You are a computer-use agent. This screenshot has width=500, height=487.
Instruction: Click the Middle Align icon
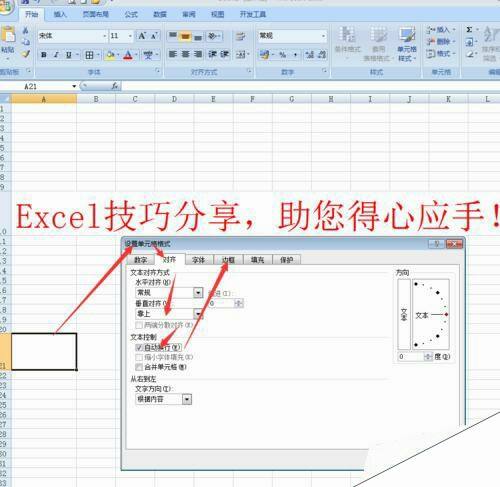(185, 36)
